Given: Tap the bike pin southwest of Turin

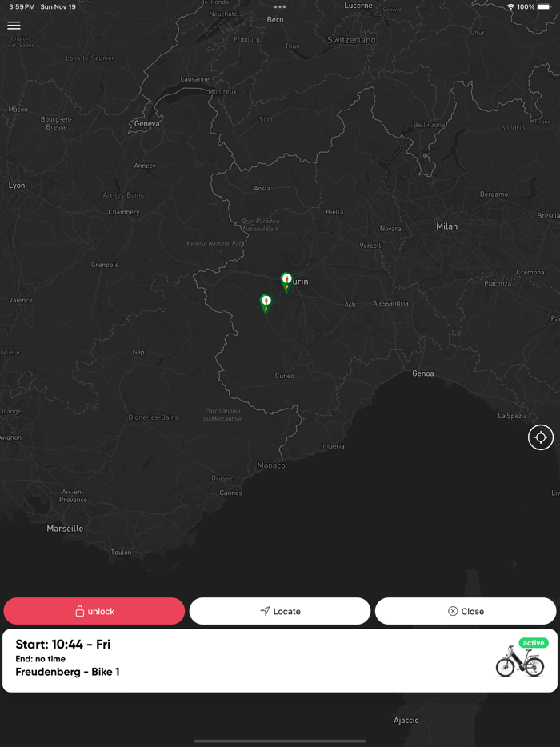Looking at the screenshot, I should tap(266, 304).
